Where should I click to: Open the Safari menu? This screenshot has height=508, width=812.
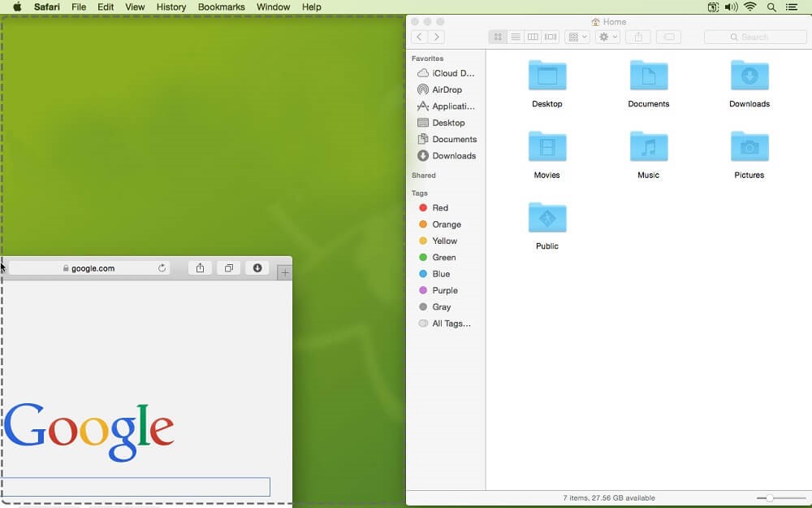pos(47,7)
